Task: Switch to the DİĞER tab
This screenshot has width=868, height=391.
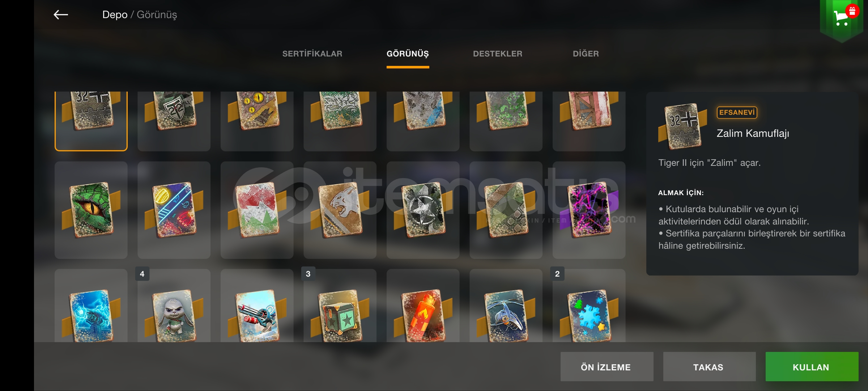Action: pos(586,54)
